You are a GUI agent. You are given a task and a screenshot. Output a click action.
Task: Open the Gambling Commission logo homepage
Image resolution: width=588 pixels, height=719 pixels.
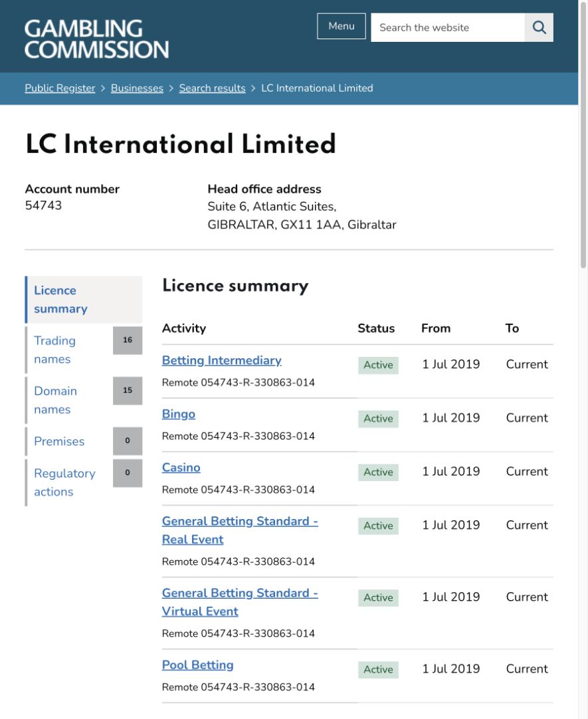[97, 39]
